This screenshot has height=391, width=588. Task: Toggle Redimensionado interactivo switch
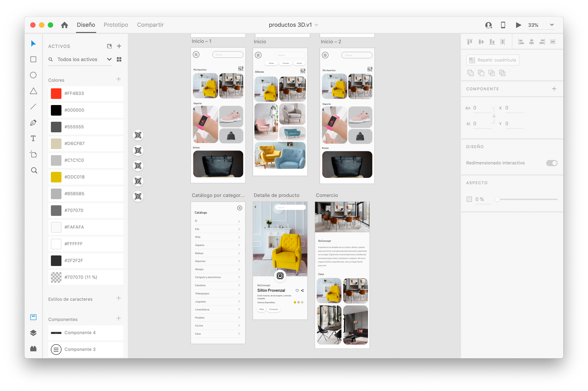(552, 163)
